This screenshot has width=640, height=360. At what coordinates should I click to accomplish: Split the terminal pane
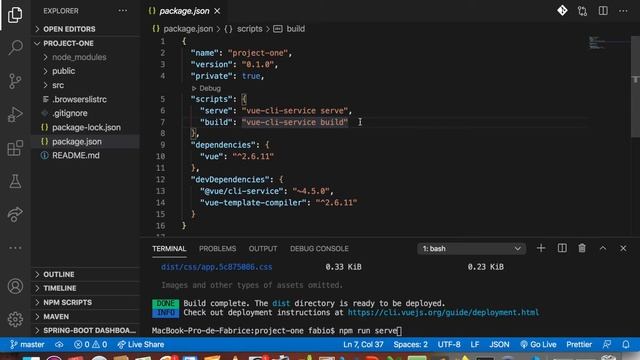click(562, 248)
